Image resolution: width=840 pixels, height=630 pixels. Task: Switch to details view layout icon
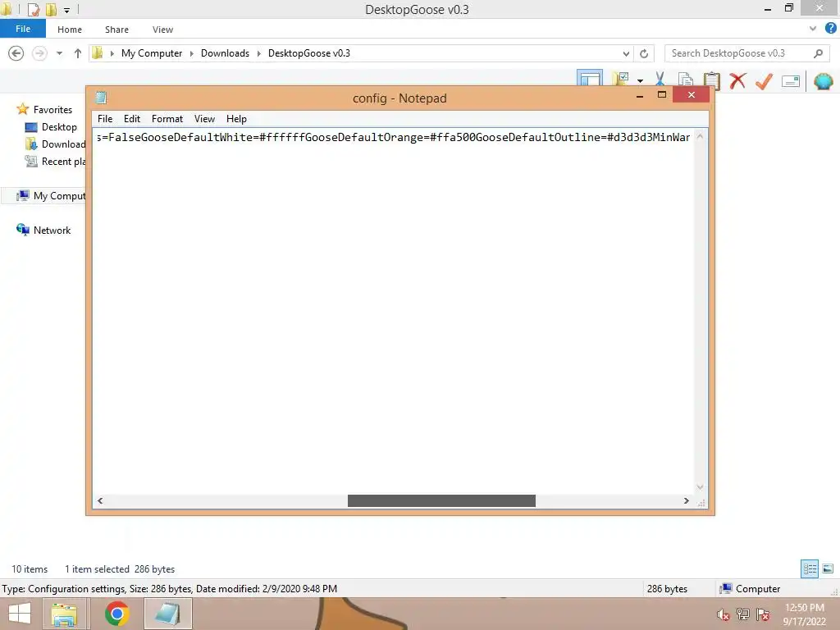(810, 568)
